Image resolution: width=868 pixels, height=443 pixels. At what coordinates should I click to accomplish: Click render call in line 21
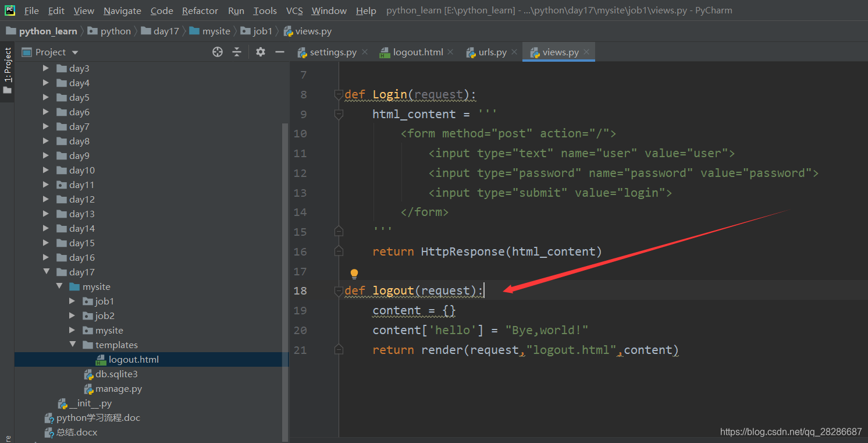click(442, 350)
